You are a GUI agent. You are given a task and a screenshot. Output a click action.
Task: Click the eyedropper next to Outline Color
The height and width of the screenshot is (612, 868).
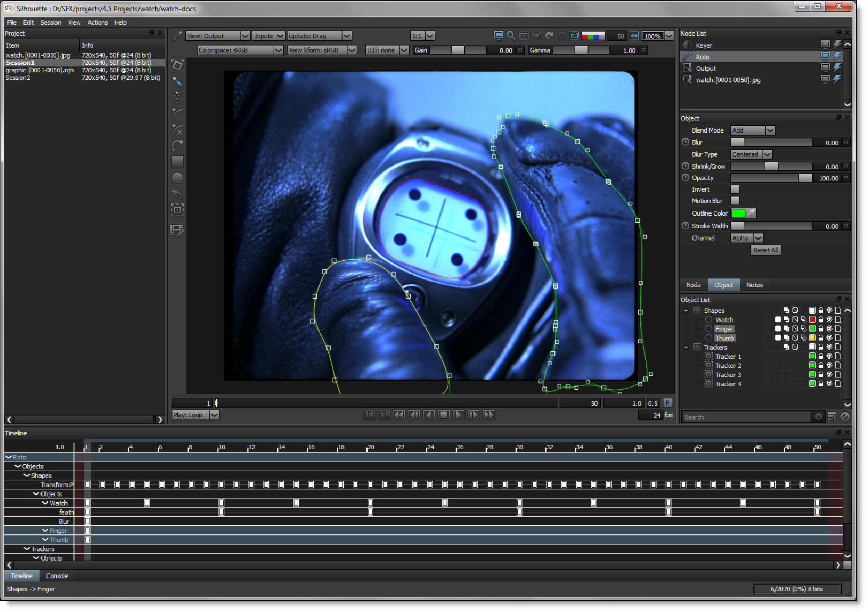[751, 214]
